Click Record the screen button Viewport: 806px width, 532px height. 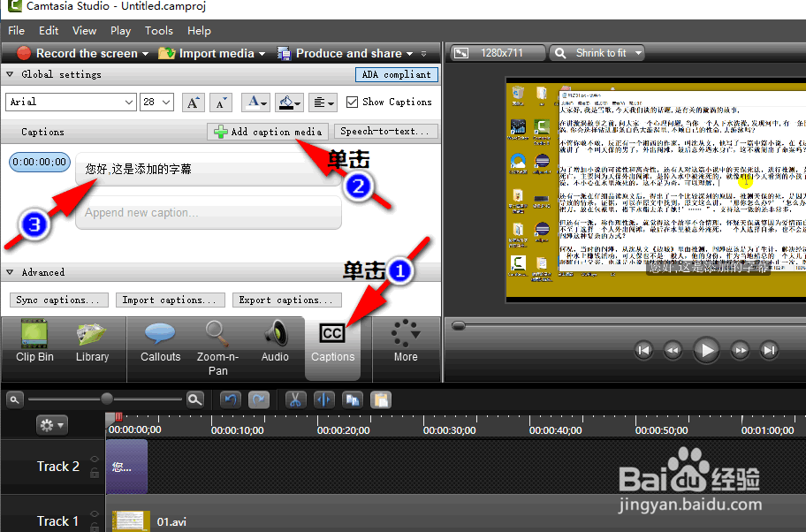click(77, 53)
